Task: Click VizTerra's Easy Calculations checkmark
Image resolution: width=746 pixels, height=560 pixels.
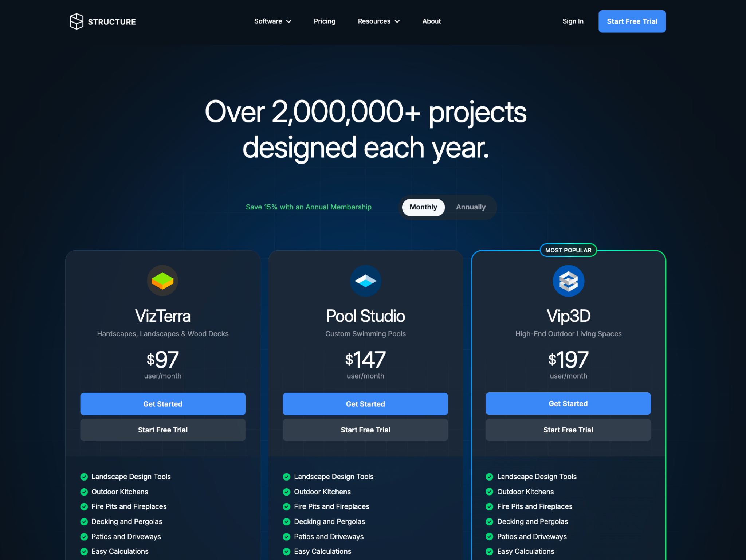Action: pos(84,551)
